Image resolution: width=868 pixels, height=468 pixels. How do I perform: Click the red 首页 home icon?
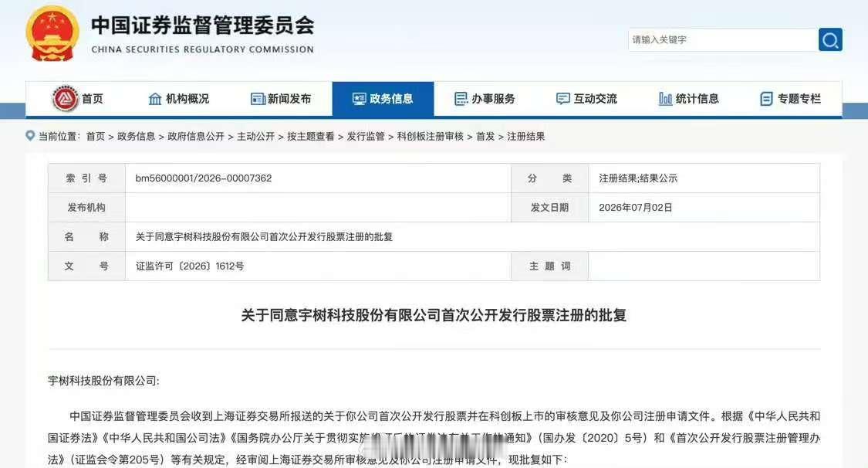pyautogui.click(x=66, y=99)
